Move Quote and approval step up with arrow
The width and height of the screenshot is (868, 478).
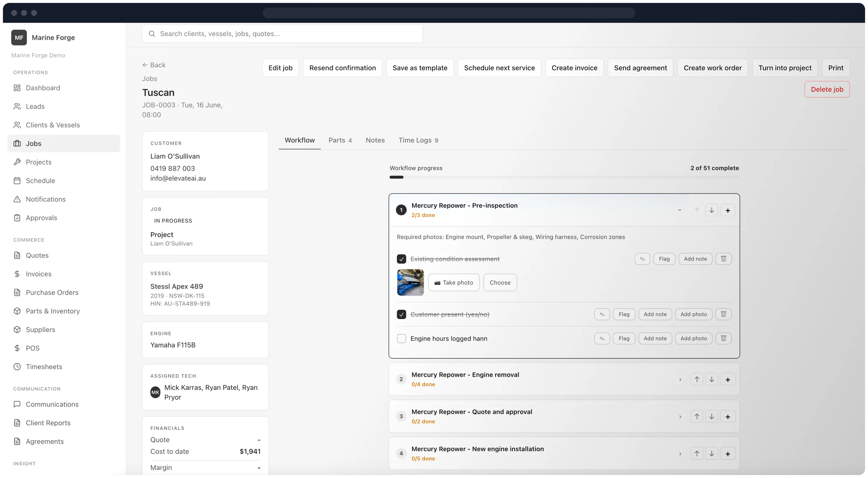[696, 416]
